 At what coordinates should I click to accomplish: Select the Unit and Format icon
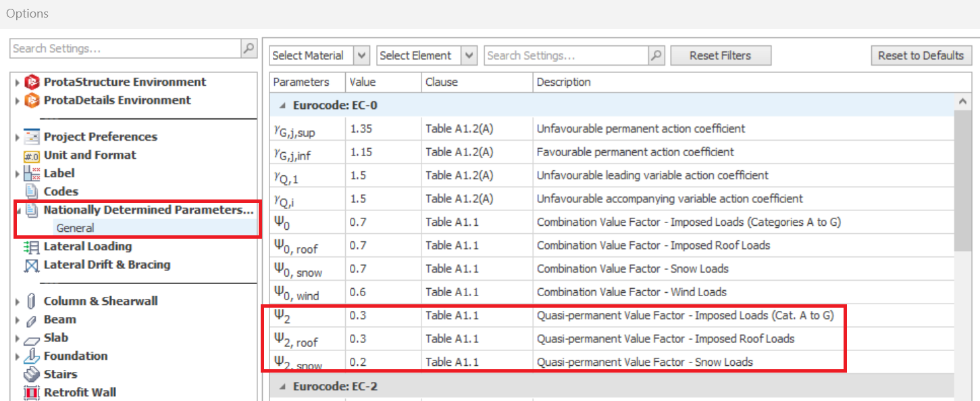click(x=32, y=156)
